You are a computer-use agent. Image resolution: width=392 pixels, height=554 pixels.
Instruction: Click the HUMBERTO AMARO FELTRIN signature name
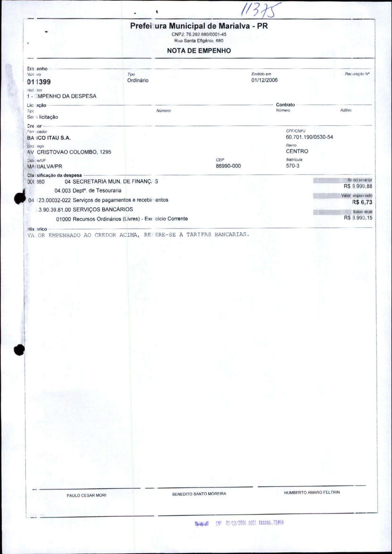pos(312,492)
